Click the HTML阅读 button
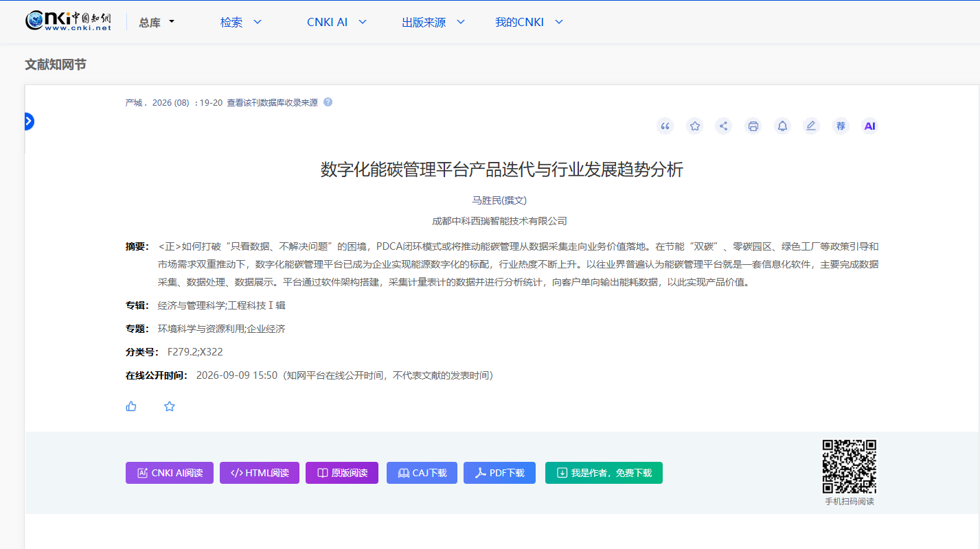Screen dimensions: 980x549 (260, 473)
